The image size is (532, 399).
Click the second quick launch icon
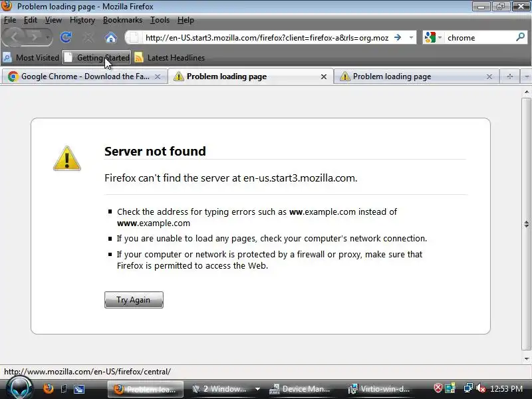[64, 388]
